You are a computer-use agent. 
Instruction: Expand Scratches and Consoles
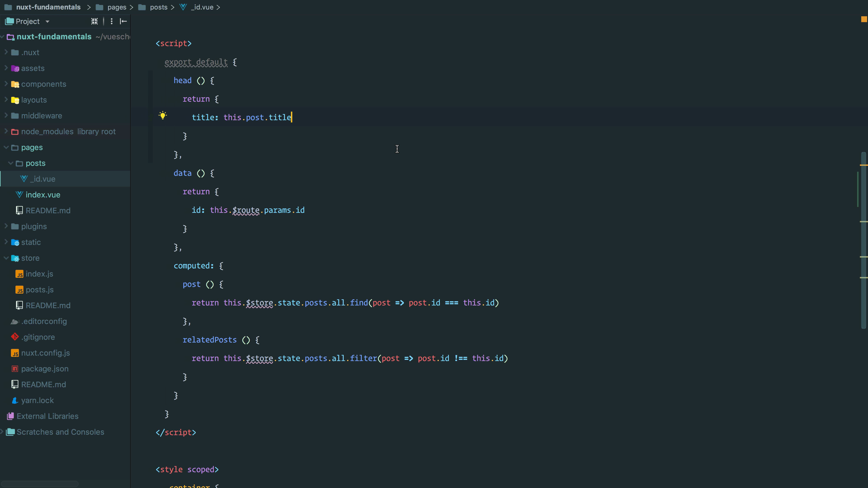tap(2, 432)
